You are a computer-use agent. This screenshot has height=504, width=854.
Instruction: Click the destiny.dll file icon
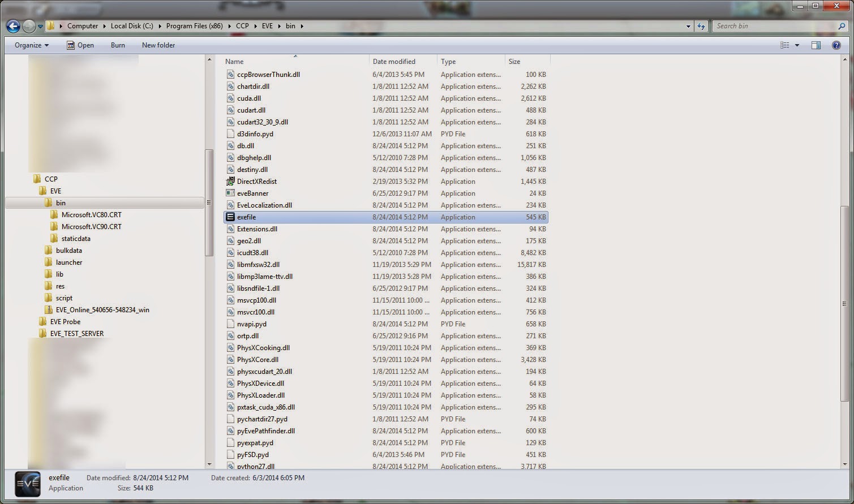tap(230, 170)
